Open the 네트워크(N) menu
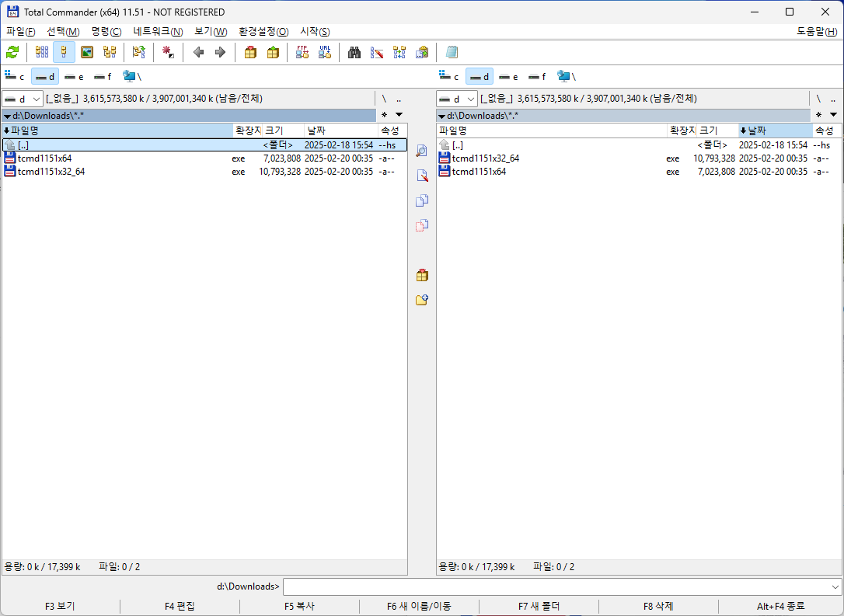The image size is (844, 616). click(x=159, y=32)
